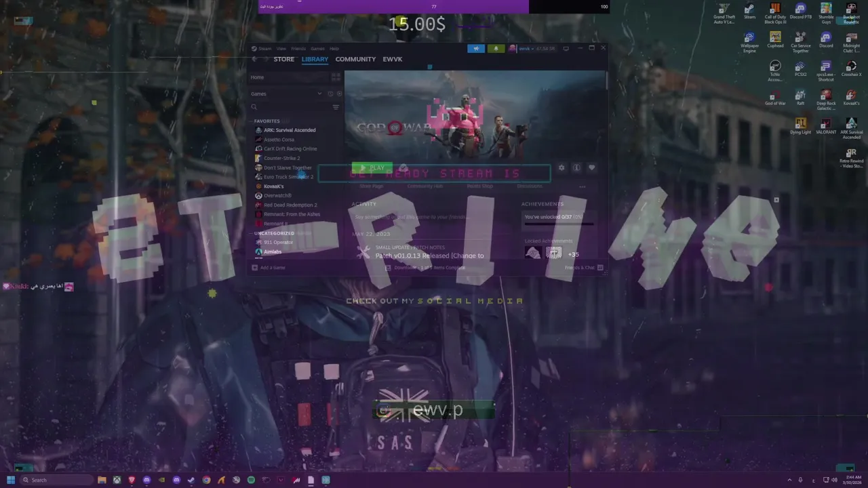Open God of War game settings gear
868x488 pixels.
[x=561, y=167]
